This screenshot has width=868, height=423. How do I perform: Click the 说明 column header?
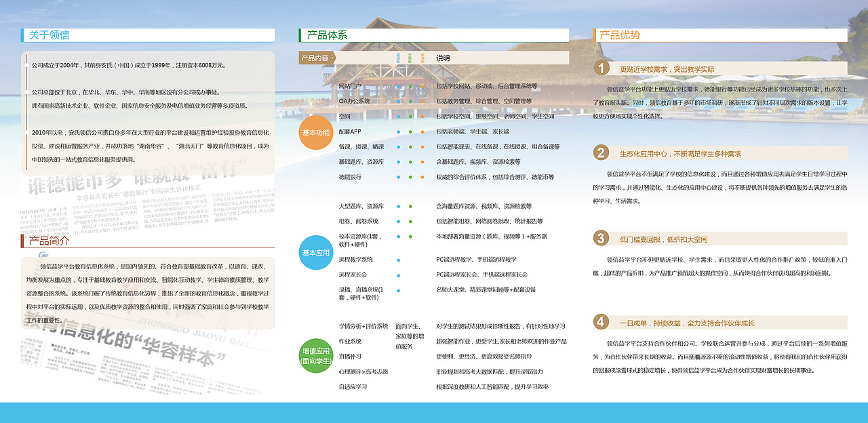click(x=443, y=58)
